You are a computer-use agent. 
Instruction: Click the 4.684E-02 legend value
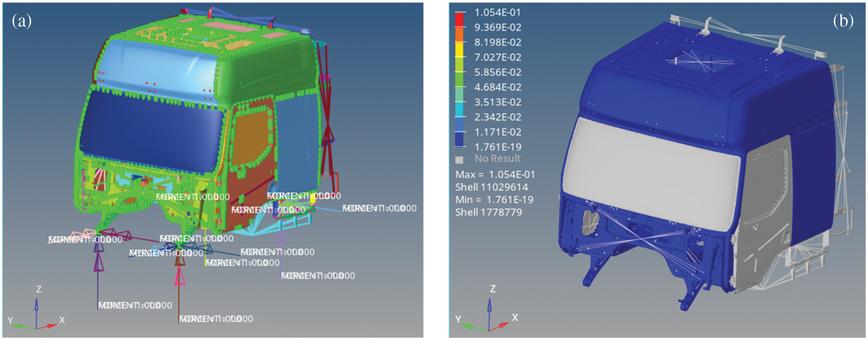coord(497,87)
